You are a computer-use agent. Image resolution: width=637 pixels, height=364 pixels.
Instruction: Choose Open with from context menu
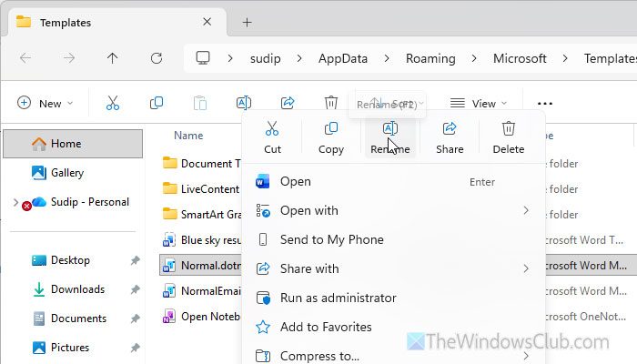pos(393,210)
